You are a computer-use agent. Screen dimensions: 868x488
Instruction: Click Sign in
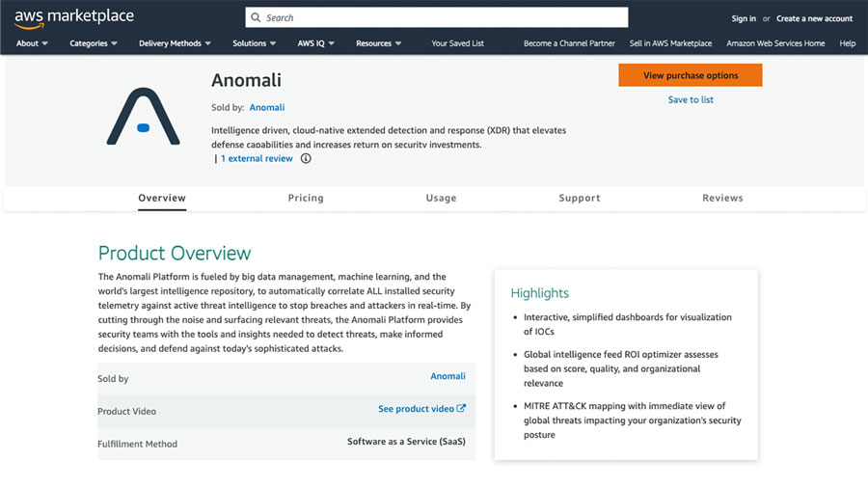click(744, 18)
